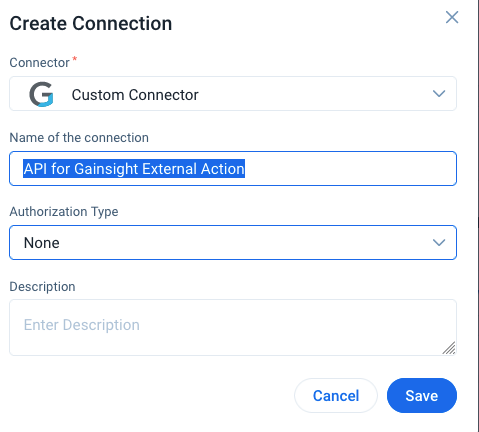Image resolution: width=479 pixels, height=432 pixels.
Task: Click the Name of the connection label
Action: coord(79,138)
